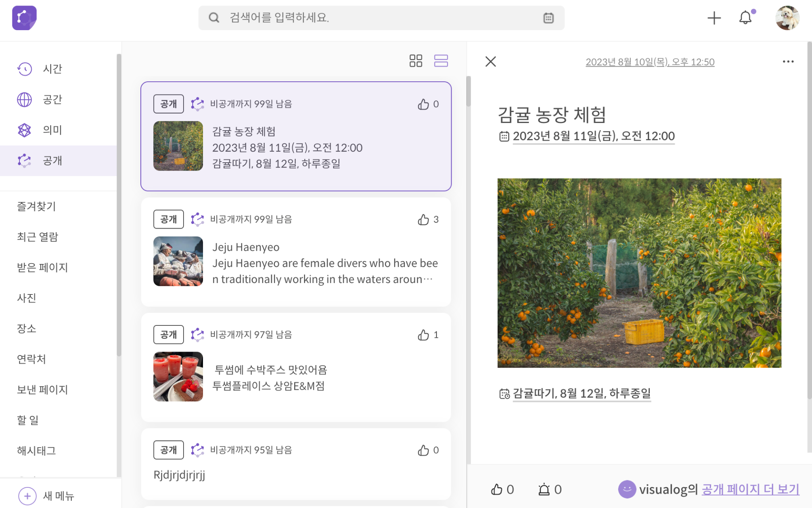Click the 공개 tag on 수박주스 card
This screenshot has width=812, height=508.
coord(169,335)
